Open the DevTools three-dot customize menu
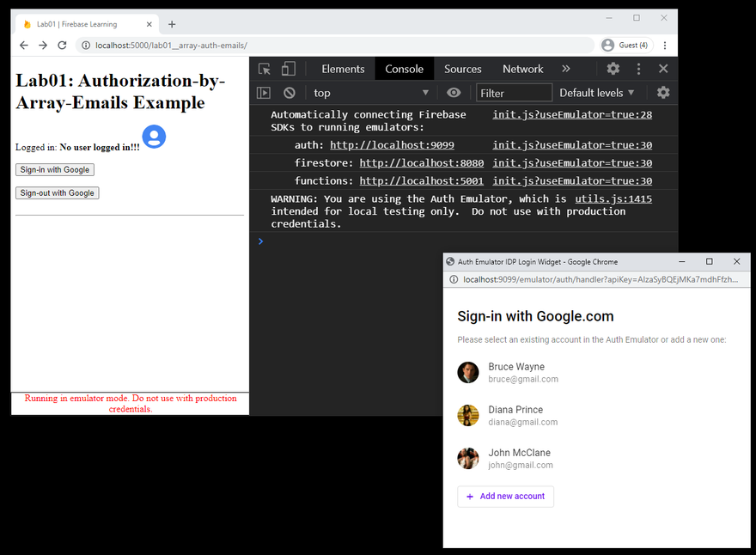This screenshot has width=756, height=555. [639, 69]
